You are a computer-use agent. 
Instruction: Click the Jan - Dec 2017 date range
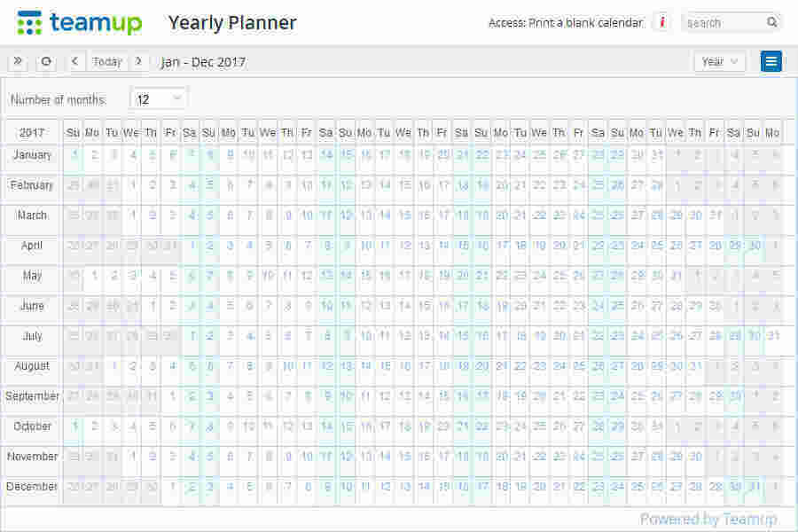pyautogui.click(x=203, y=62)
